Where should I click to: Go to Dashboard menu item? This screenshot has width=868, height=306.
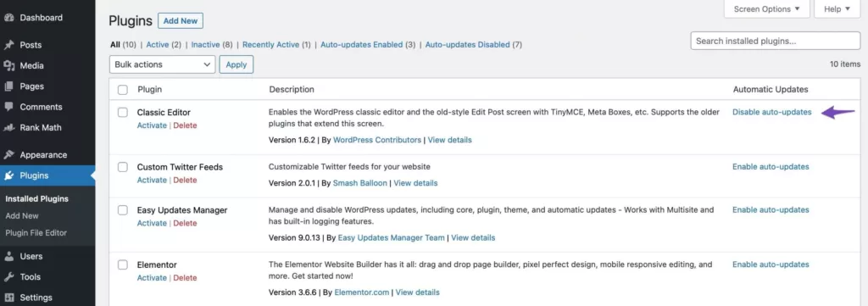click(x=42, y=18)
